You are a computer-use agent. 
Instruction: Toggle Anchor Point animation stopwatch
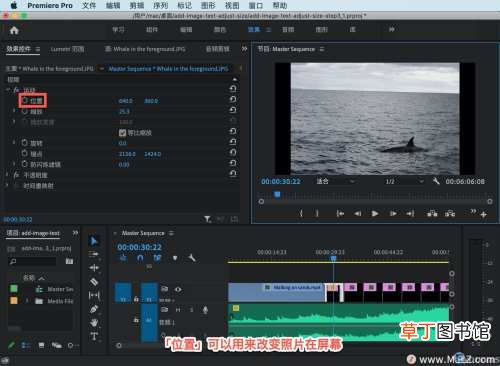(x=25, y=153)
